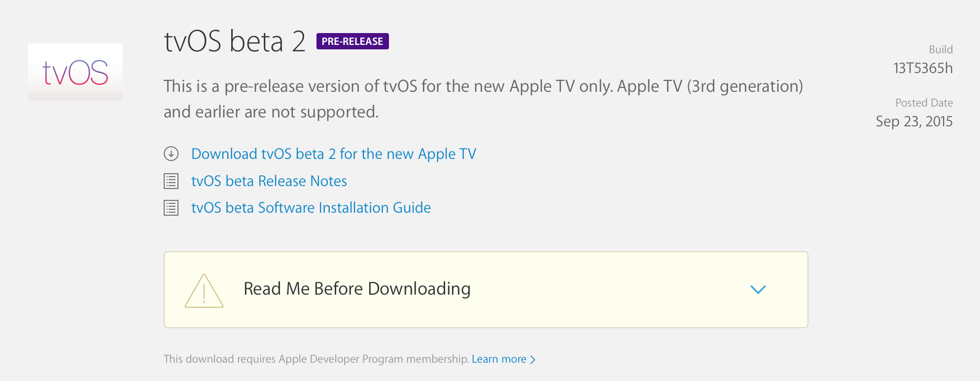The image size is (980, 381).
Task: Open the tvOS beta Software Installation Guide
Action: (x=311, y=208)
